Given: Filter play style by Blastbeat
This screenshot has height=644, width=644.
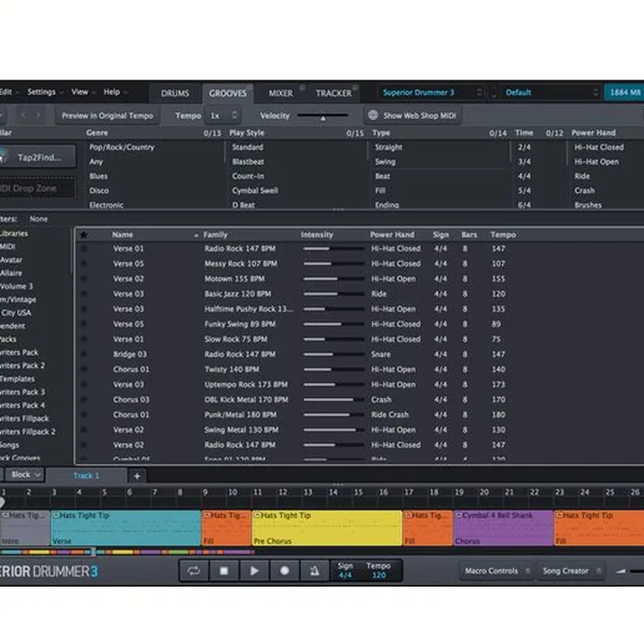Looking at the screenshot, I should (x=248, y=162).
